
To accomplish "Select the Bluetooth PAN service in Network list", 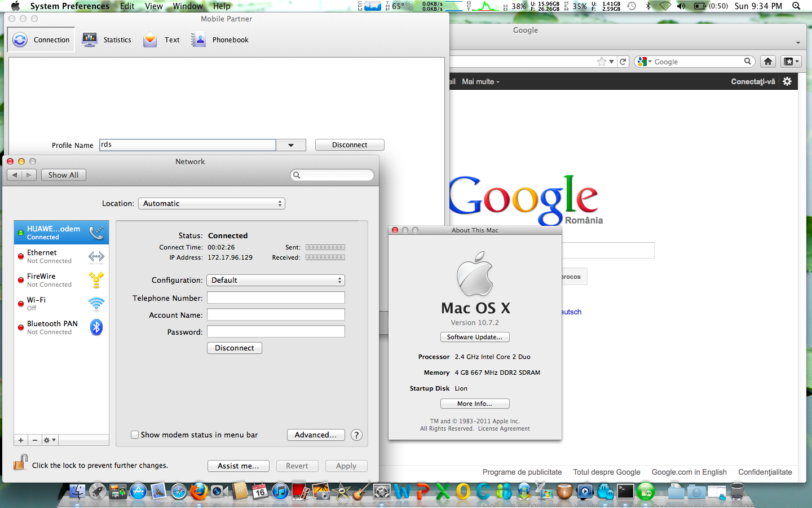I will [x=61, y=327].
